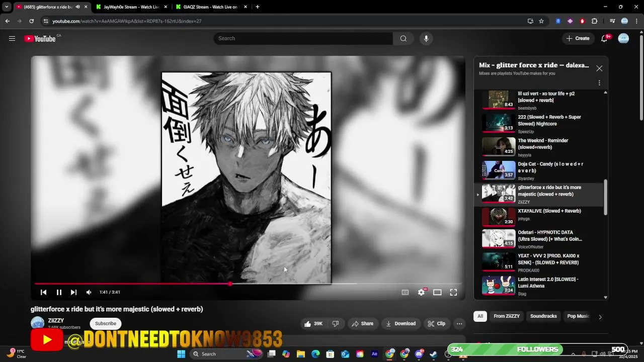The image size is (644, 362).
Task: Select the Soundtracks chip
Action: (x=543, y=316)
